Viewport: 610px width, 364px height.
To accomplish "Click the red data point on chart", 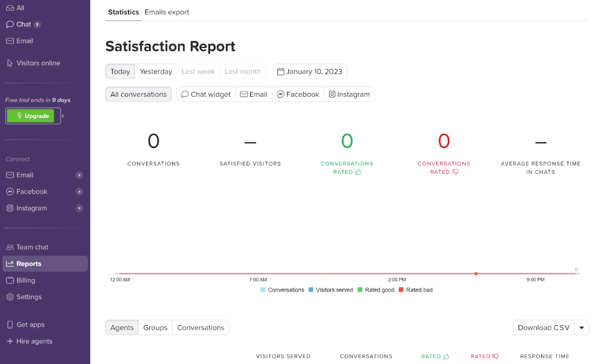I will (x=476, y=274).
